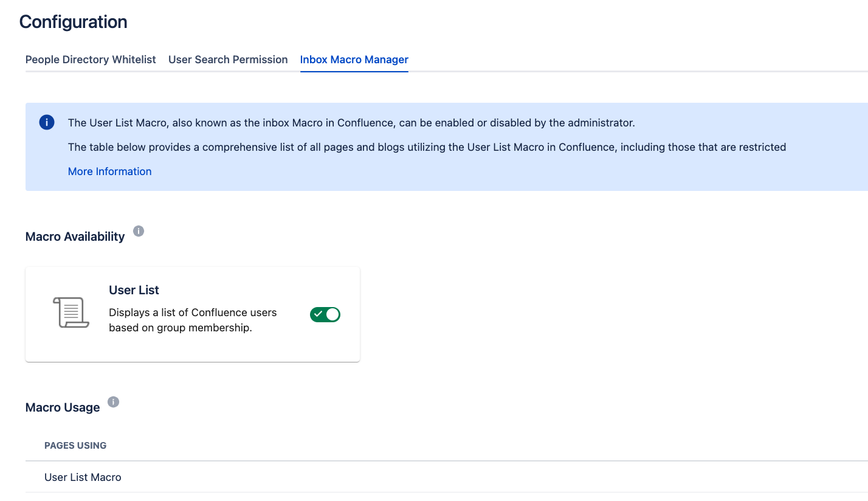868x501 pixels.
Task: Open the People Directory Whitelist tab
Action: click(91, 60)
